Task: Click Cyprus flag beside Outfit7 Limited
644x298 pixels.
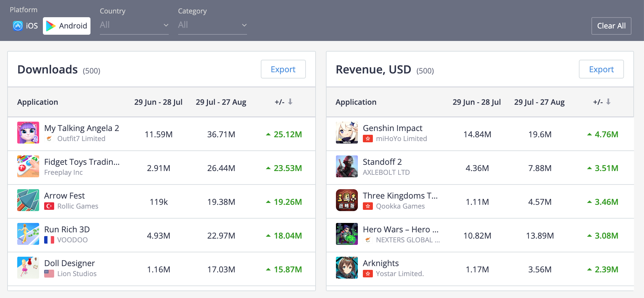Action: pos(49,139)
